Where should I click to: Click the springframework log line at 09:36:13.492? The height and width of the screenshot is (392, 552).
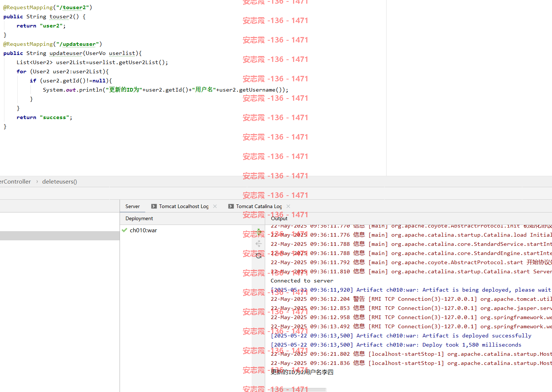click(x=411, y=326)
